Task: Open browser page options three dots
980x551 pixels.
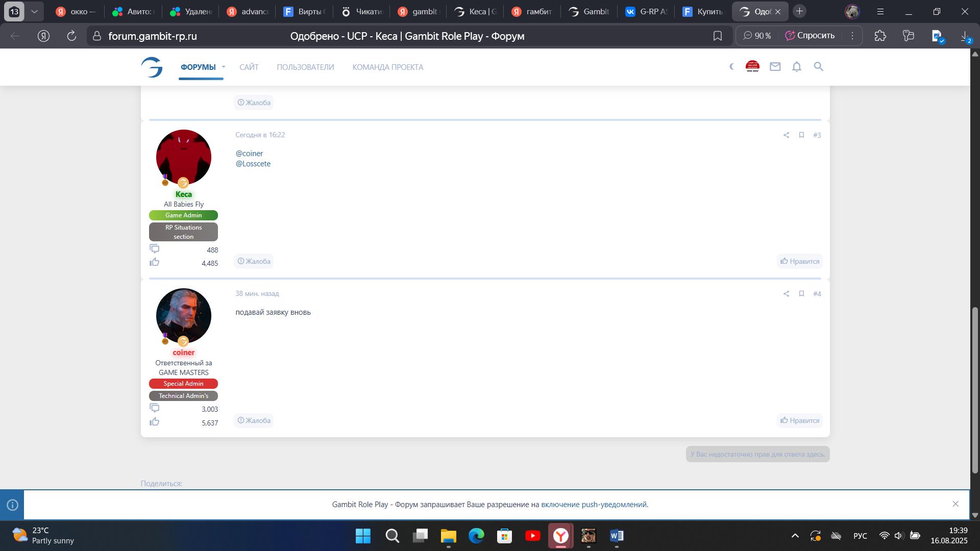Action: coord(852,36)
